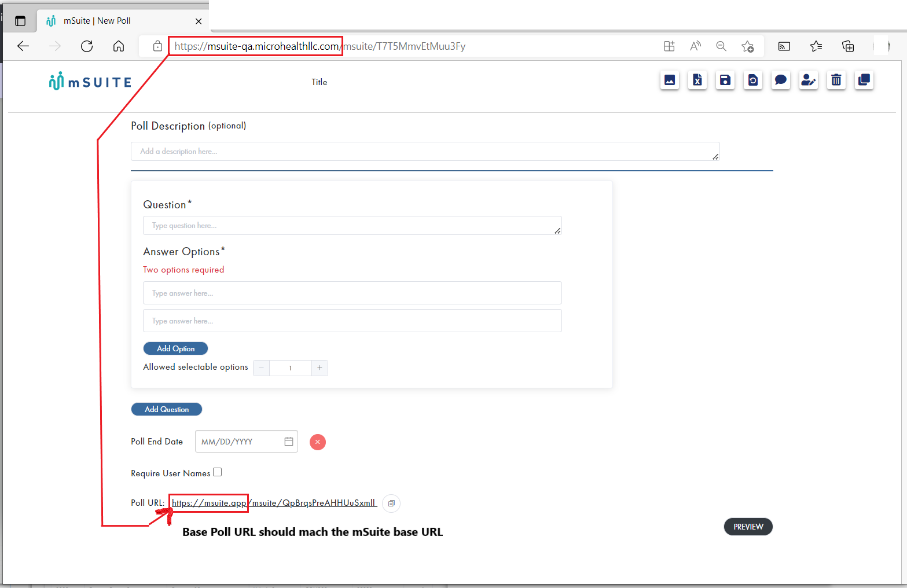Duplicate the poll
The height and width of the screenshot is (588, 907).
864,80
